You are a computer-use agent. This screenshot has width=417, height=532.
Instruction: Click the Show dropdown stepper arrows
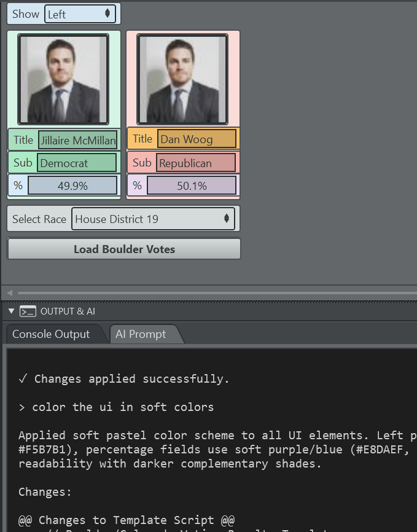pos(108,14)
